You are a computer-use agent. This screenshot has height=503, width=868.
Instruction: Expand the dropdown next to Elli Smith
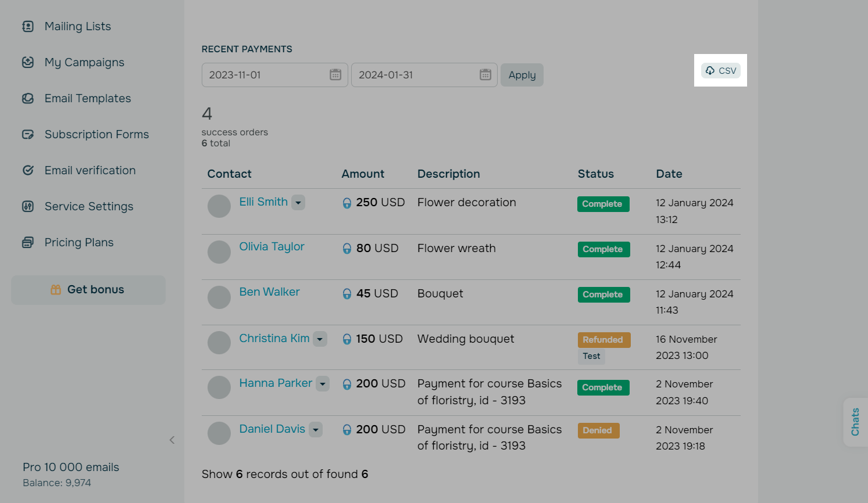pyautogui.click(x=298, y=203)
